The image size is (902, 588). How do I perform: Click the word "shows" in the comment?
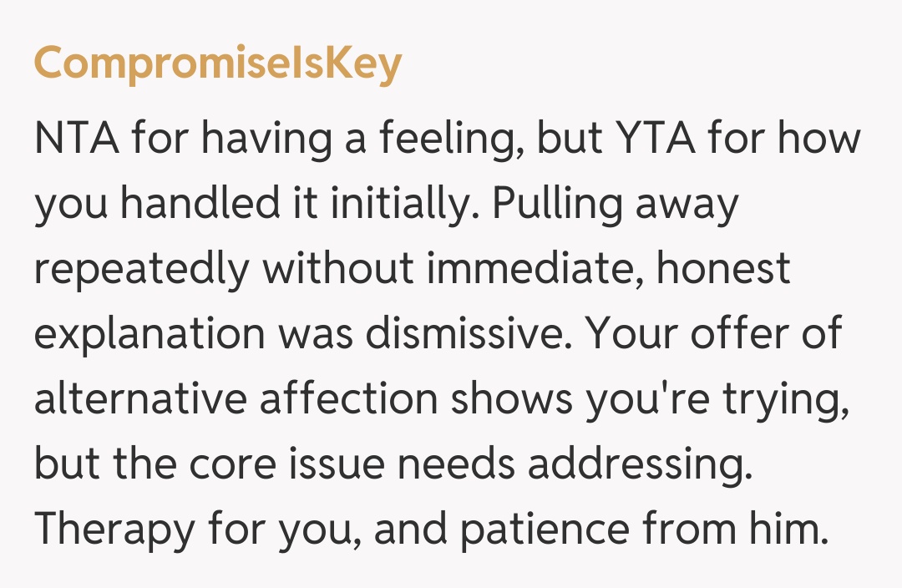click(x=511, y=399)
